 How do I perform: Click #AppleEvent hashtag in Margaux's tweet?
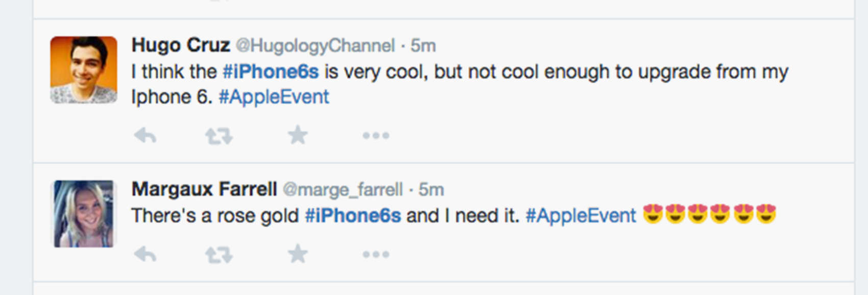(581, 216)
